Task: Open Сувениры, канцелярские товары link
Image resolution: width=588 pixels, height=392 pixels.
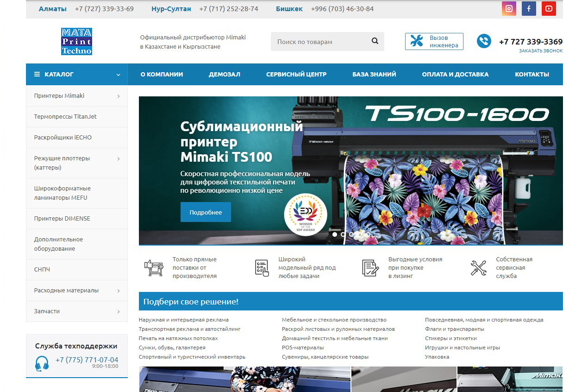Action: tap(325, 357)
